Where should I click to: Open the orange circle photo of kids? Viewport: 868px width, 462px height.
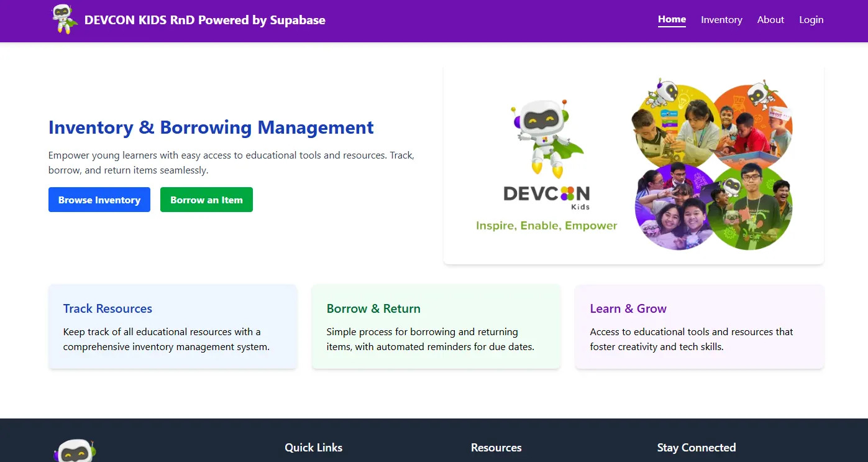[x=755, y=131]
